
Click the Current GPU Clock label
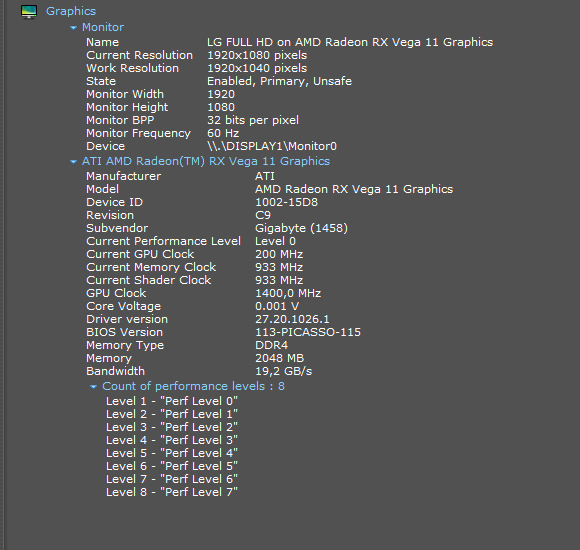pos(140,254)
